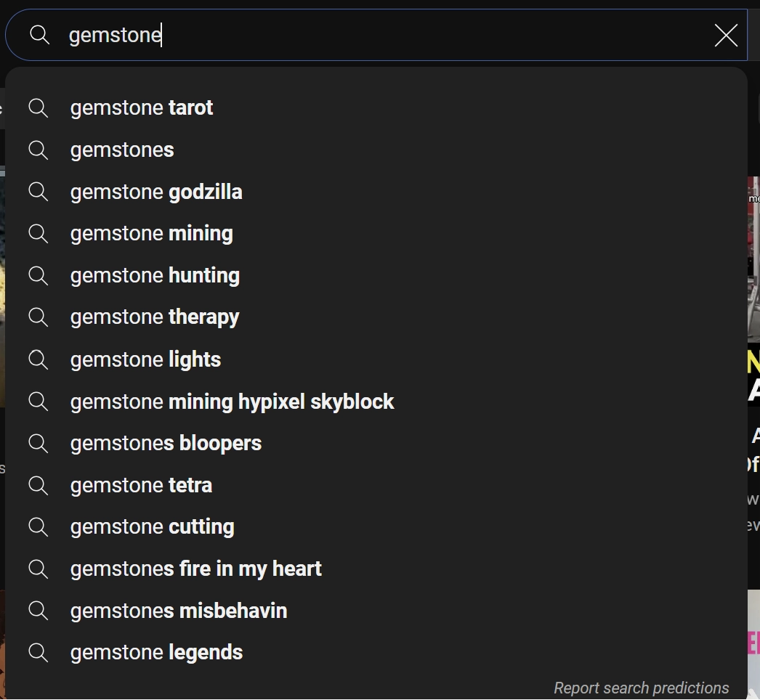Select the "gemstone mining hypixel skyblock" suggestion
This screenshot has height=700, width=760.
(232, 401)
